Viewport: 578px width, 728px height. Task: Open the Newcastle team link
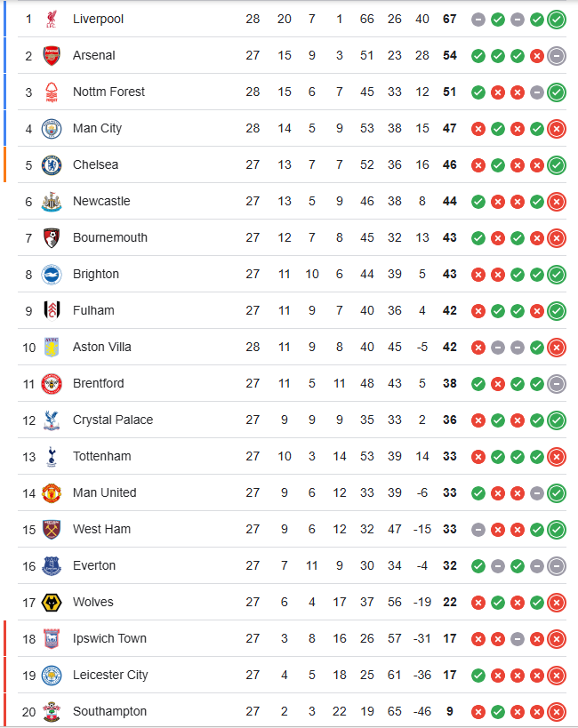[101, 201]
